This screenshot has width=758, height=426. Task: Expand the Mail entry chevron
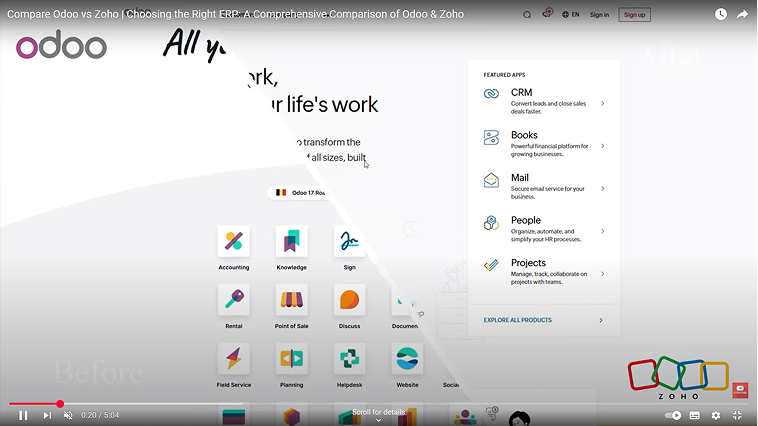(x=602, y=188)
